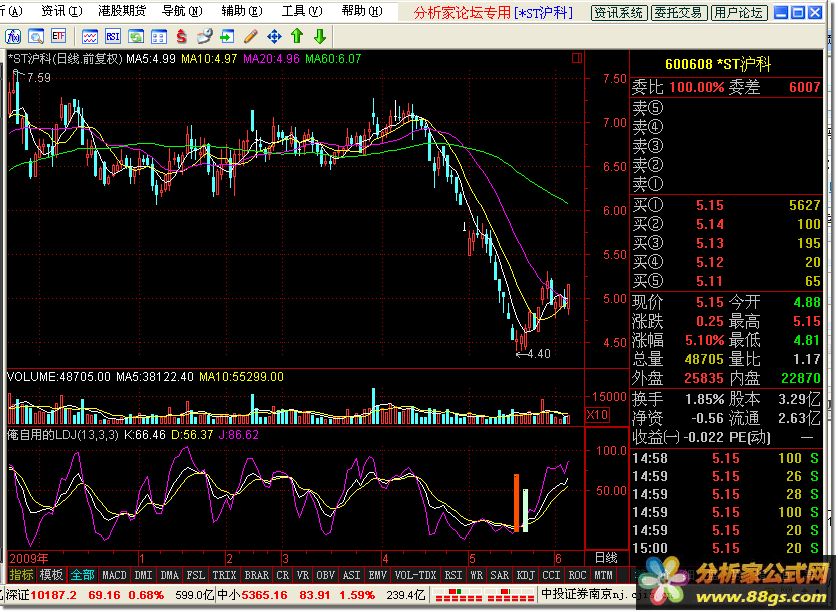Switch to the DMA indicator tab
This screenshot has width=838, height=612.
[169, 576]
